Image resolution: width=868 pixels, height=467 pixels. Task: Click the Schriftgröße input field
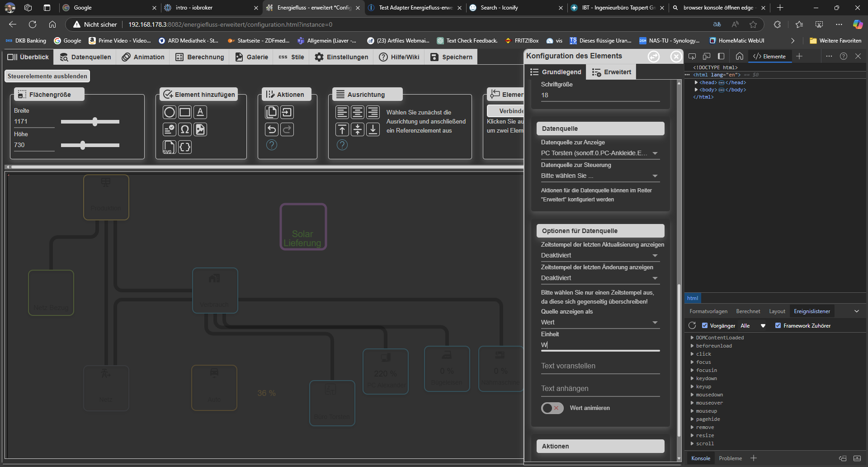[600, 95]
